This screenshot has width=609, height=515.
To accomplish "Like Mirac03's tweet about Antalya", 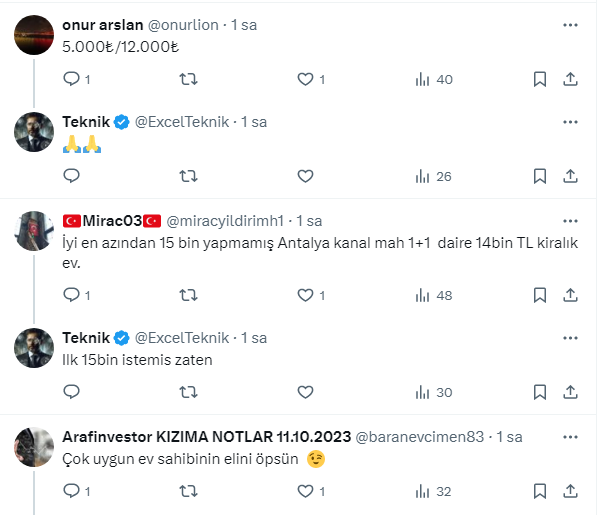I will click(305, 295).
